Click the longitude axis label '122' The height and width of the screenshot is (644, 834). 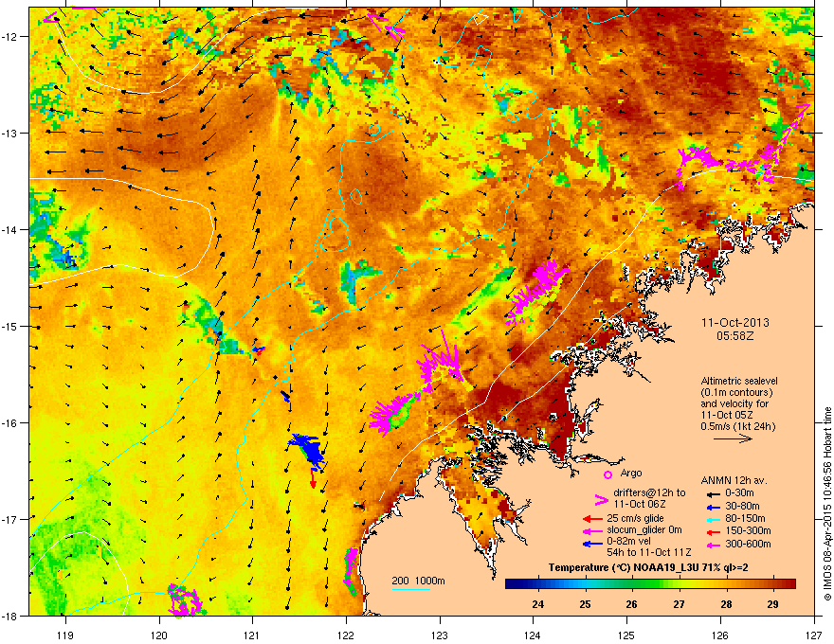346,634
